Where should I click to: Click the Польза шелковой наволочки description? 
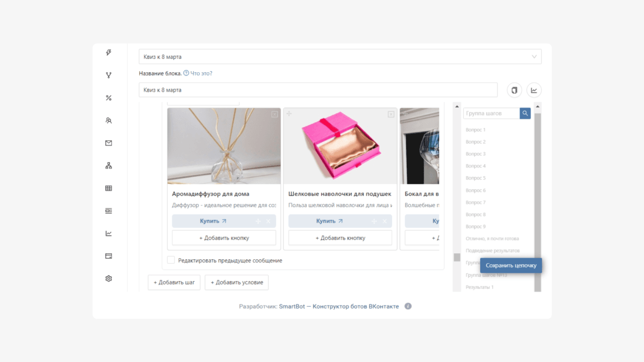[x=340, y=205]
